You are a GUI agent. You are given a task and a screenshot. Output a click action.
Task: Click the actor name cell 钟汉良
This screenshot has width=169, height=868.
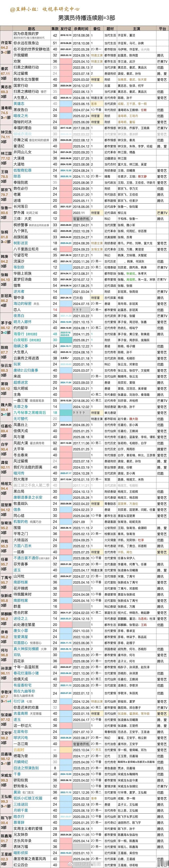(6, 132)
